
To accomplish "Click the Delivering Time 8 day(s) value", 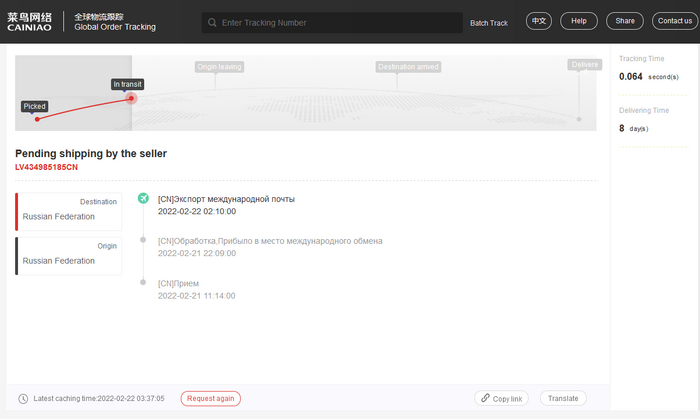I will 633,129.
